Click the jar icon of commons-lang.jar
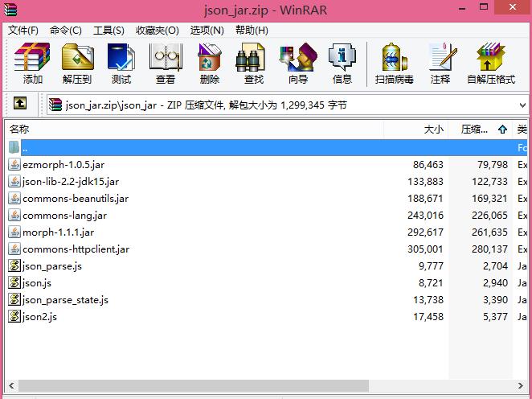The height and width of the screenshot is (399, 532). pyautogui.click(x=14, y=216)
